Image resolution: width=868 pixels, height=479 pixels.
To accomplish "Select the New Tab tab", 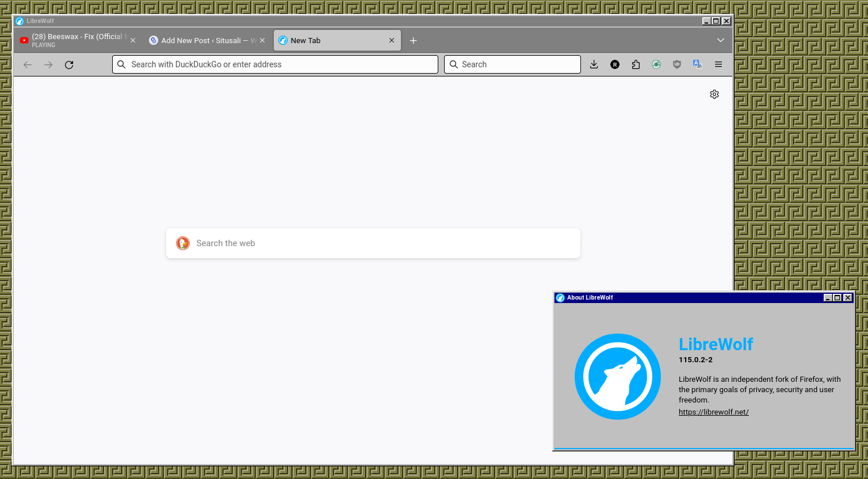I will tap(337, 40).
